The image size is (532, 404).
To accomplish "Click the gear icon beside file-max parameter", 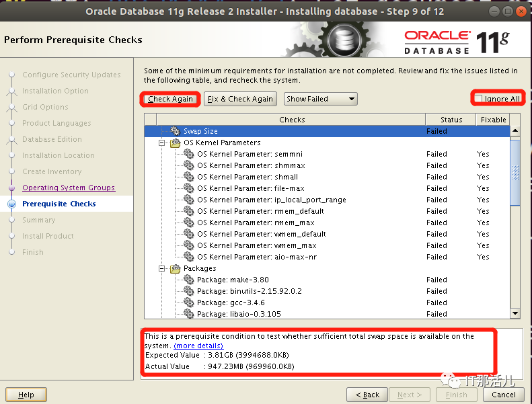I will pyautogui.click(x=188, y=188).
